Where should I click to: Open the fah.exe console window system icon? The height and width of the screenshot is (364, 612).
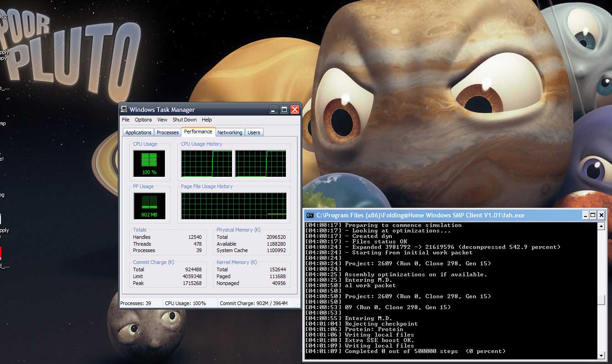coord(310,215)
